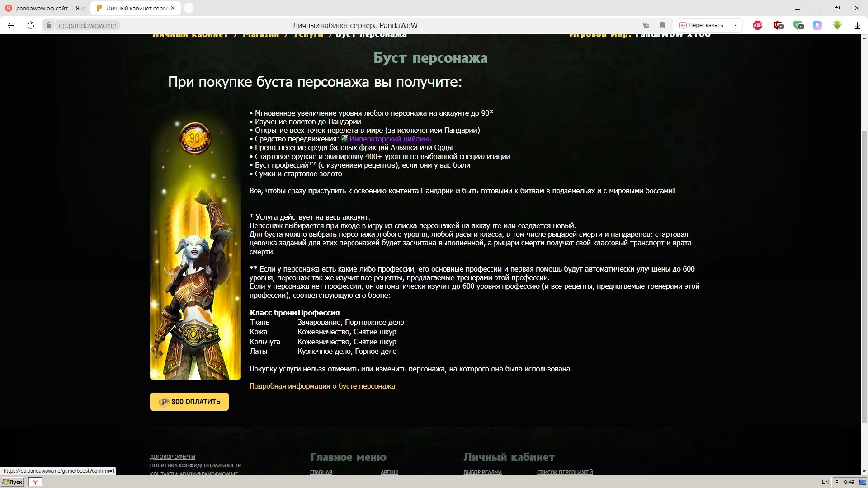Open the three-dot menu next to Пересказать

click(736, 25)
